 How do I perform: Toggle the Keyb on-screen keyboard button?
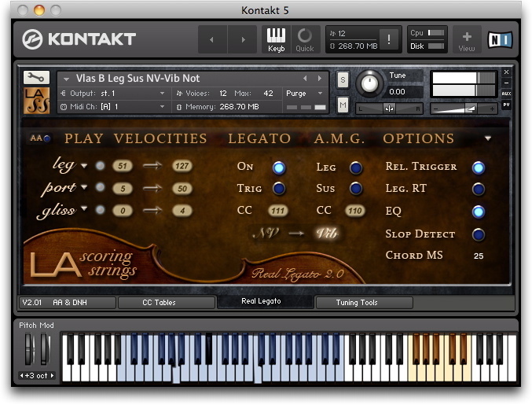[x=276, y=39]
